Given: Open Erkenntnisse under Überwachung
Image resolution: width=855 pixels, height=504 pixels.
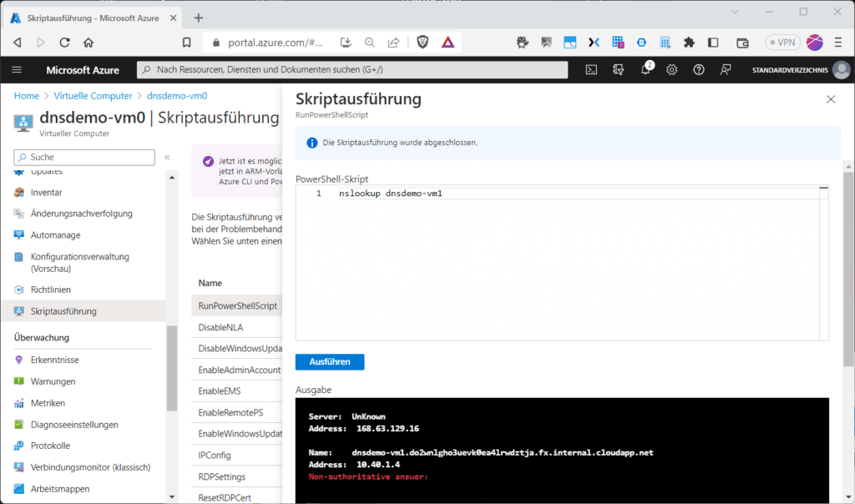Looking at the screenshot, I should coord(54,360).
